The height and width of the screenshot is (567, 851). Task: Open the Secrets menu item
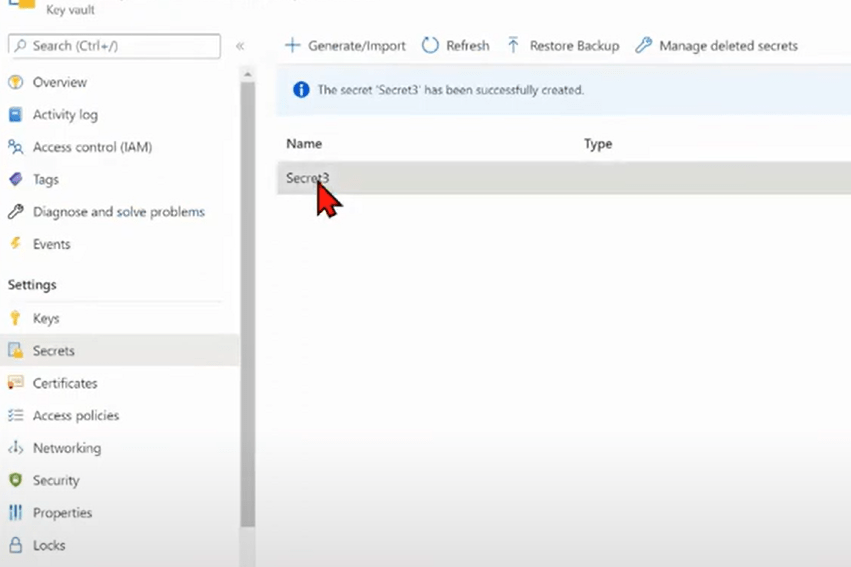(53, 351)
